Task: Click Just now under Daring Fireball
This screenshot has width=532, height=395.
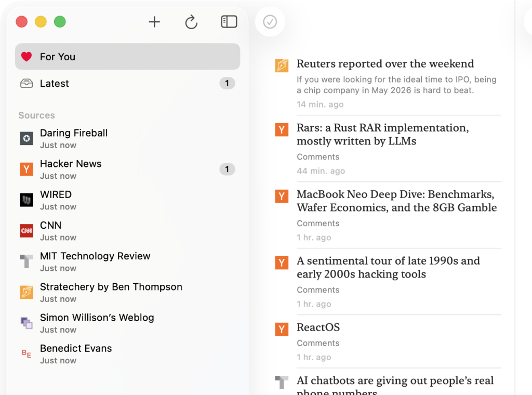Action: [x=58, y=145]
